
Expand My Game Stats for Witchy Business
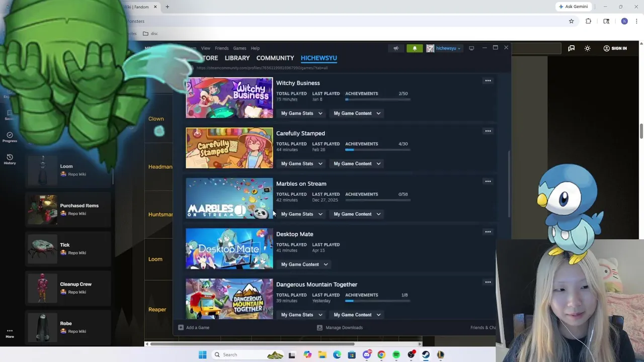click(x=301, y=113)
